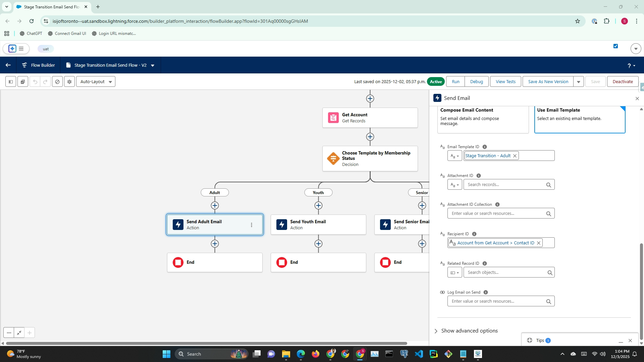Click the flow settings gear icon

pyautogui.click(x=69, y=82)
